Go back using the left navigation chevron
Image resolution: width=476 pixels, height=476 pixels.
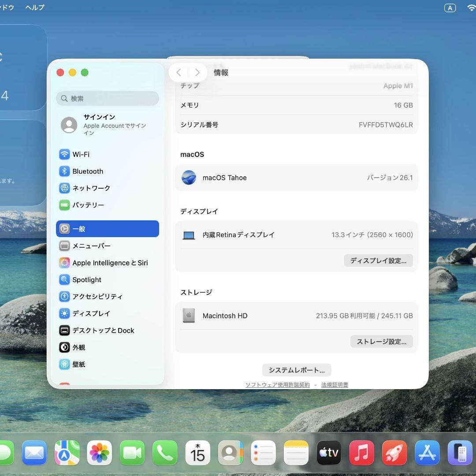(178, 72)
